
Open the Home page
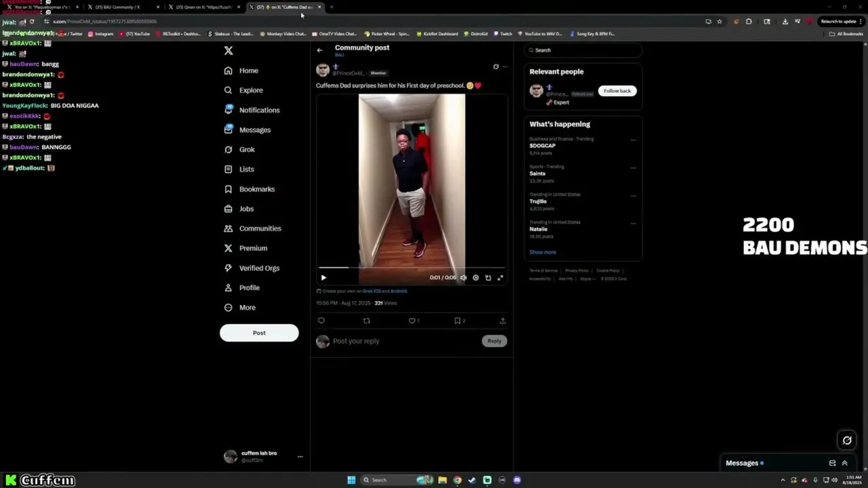tap(241, 70)
